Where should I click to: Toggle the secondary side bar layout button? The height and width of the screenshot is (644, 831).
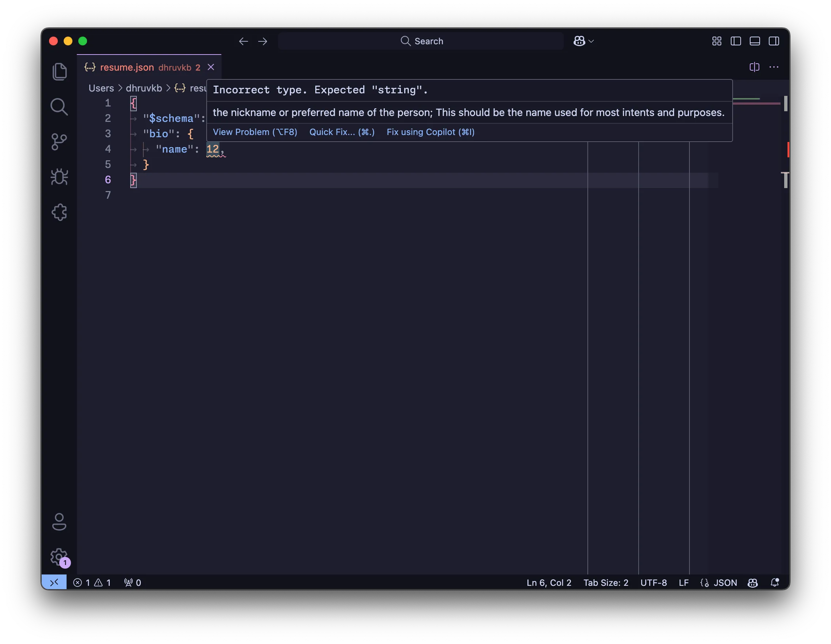[x=774, y=41]
